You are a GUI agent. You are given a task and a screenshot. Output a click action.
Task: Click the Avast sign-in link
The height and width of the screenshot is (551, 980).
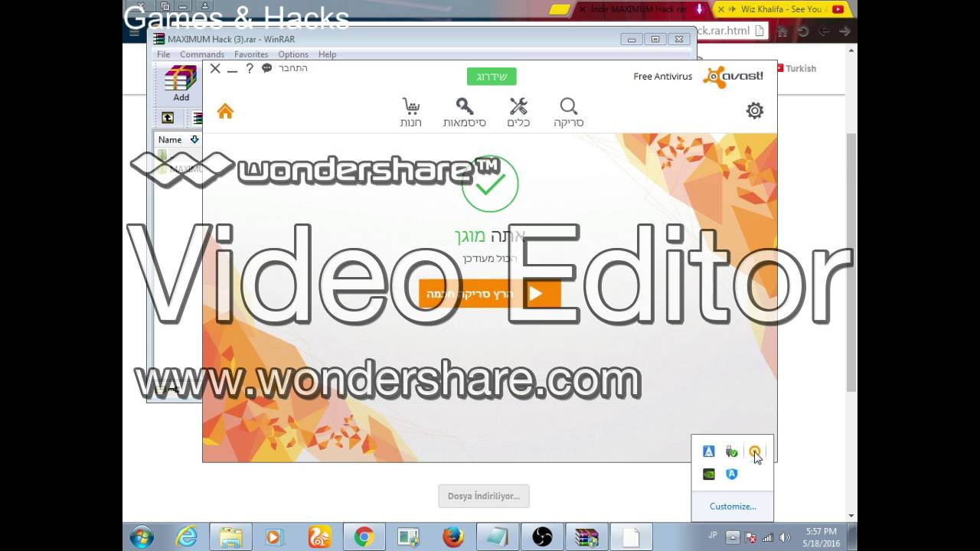pos(292,68)
